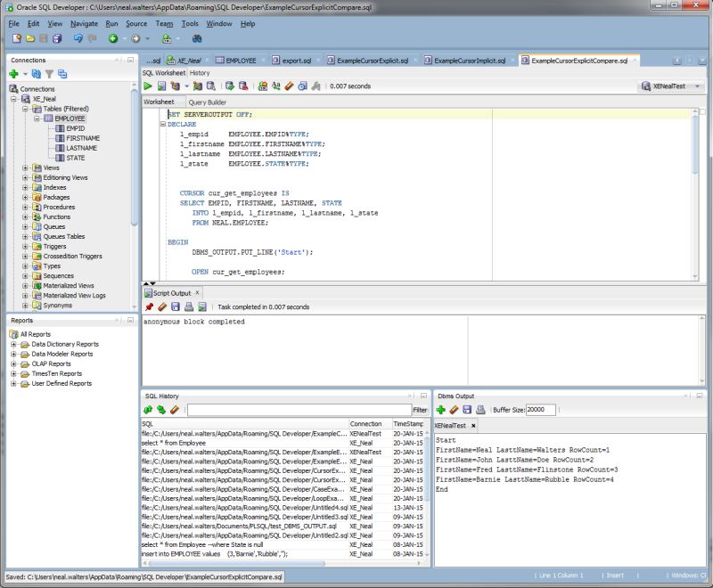Click the Rollback icon in the worksheet toolbar
This screenshot has width=713, height=588.
(242, 85)
